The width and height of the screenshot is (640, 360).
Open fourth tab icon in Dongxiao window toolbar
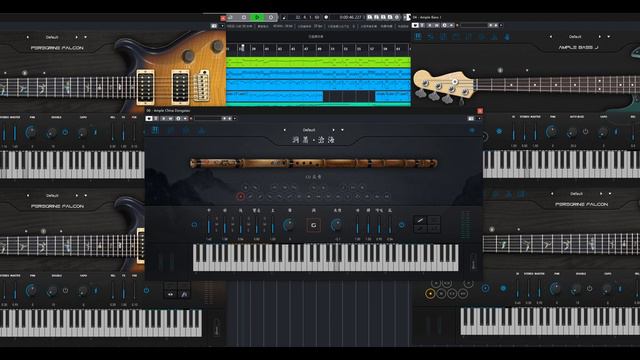click(201, 131)
